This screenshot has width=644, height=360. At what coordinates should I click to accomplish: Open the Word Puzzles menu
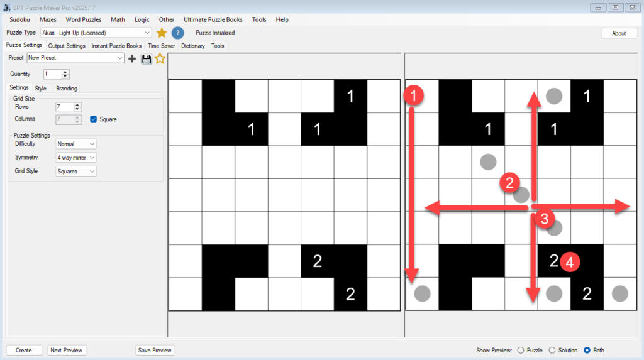tap(83, 19)
